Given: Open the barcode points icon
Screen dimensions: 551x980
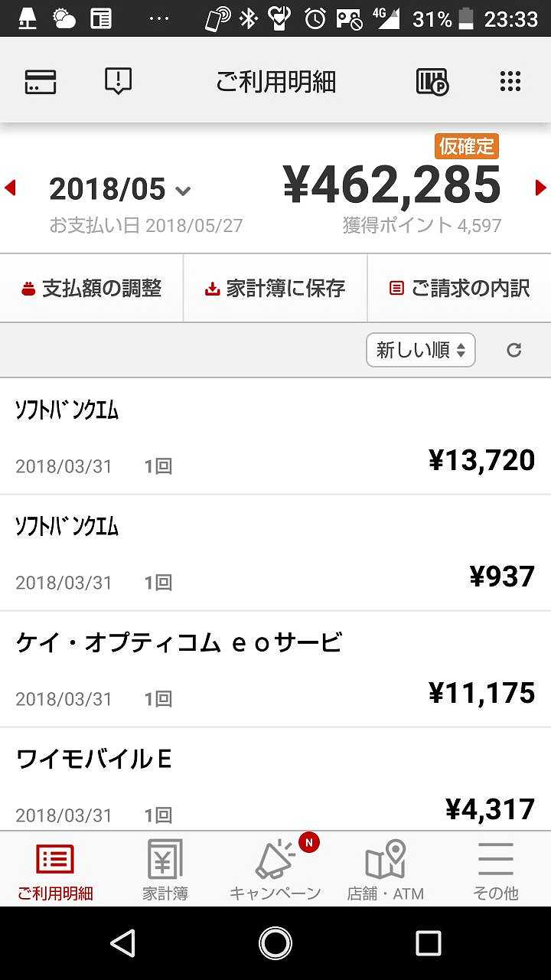Looking at the screenshot, I should point(432,81).
